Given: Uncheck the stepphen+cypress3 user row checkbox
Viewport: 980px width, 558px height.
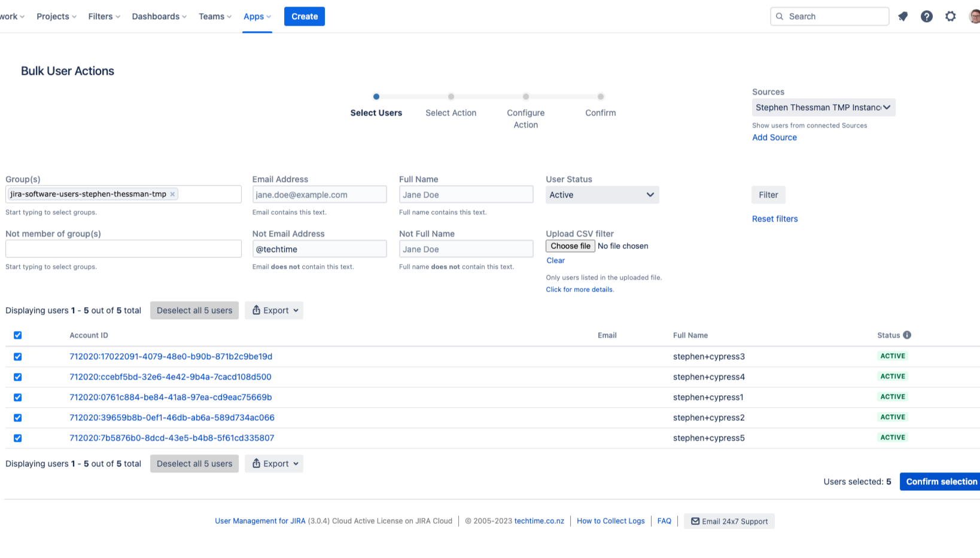Looking at the screenshot, I should 18,357.
